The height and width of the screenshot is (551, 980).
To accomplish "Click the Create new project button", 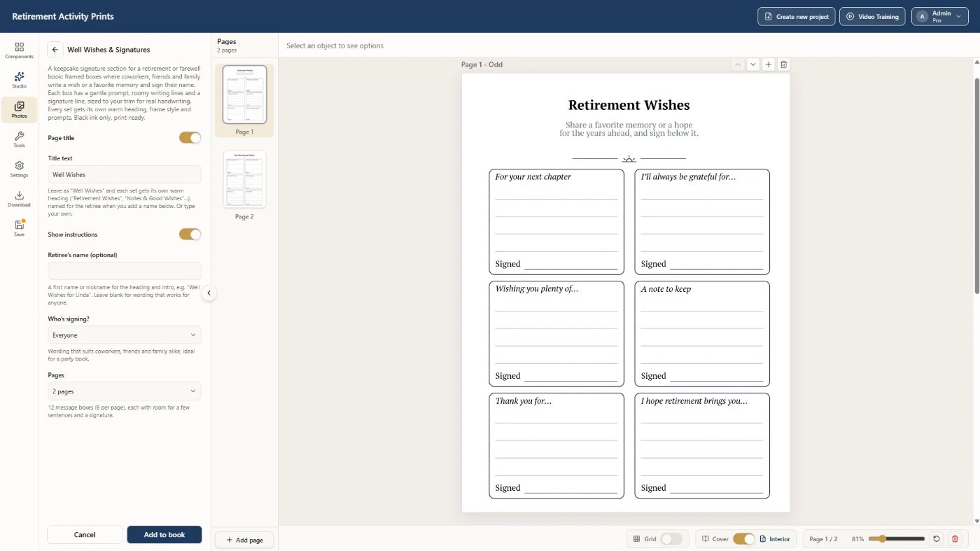I will click(796, 16).
